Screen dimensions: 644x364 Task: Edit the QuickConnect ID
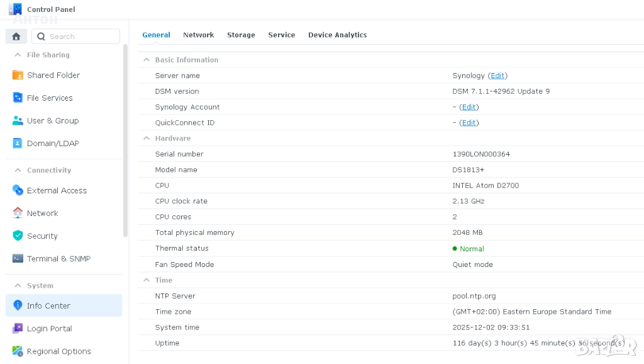tap(469, 123)
